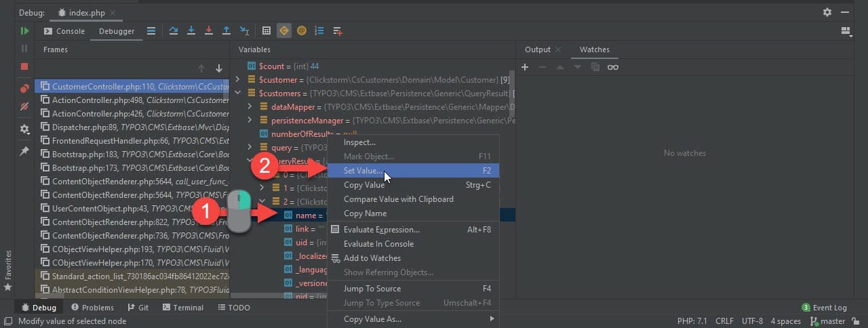Image resolution: width=868 pixels, height=328 pixels.
Task: Select Evaluate in Console entry
Action: [413, 244]
